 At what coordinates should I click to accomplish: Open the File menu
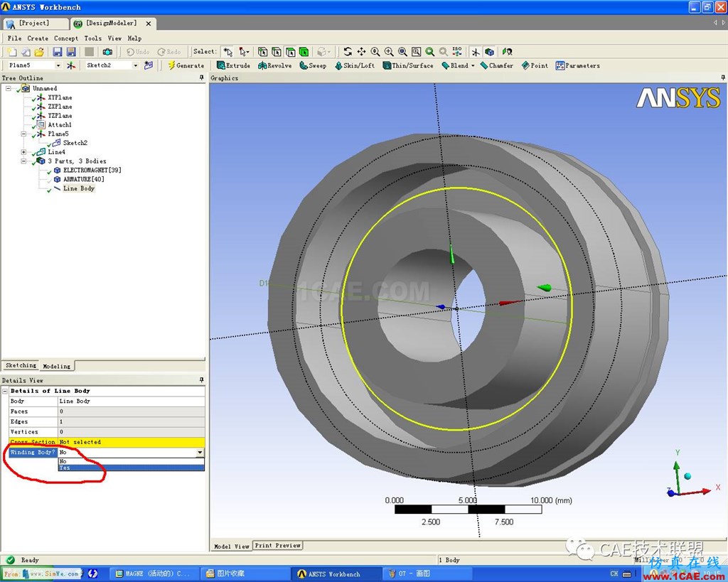(x=14, y=38)
